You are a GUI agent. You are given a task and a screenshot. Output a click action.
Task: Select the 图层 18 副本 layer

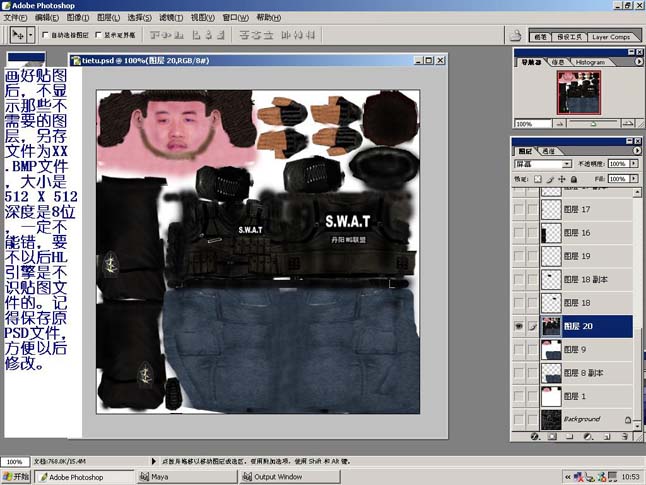coord(586,280)
